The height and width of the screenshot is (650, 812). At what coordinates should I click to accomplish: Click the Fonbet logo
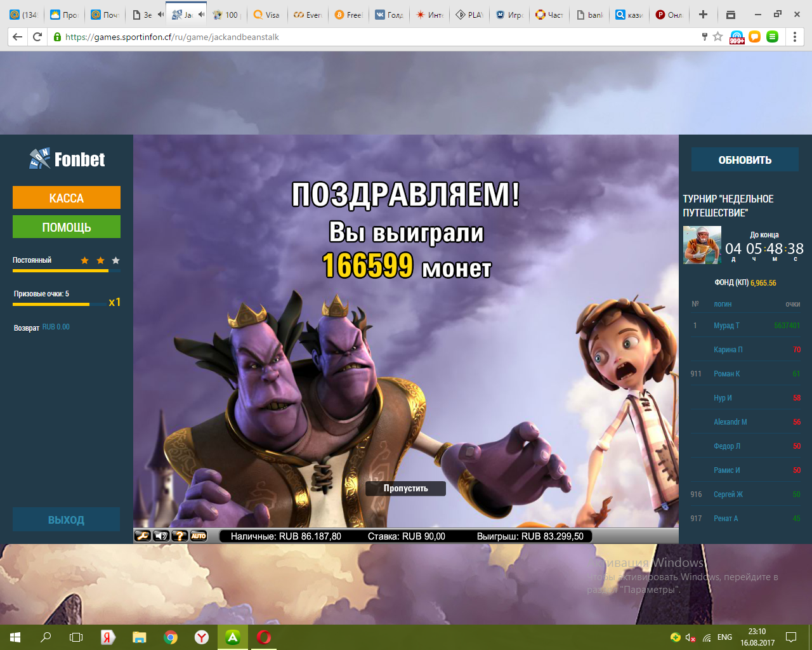(x=67, y=159)
